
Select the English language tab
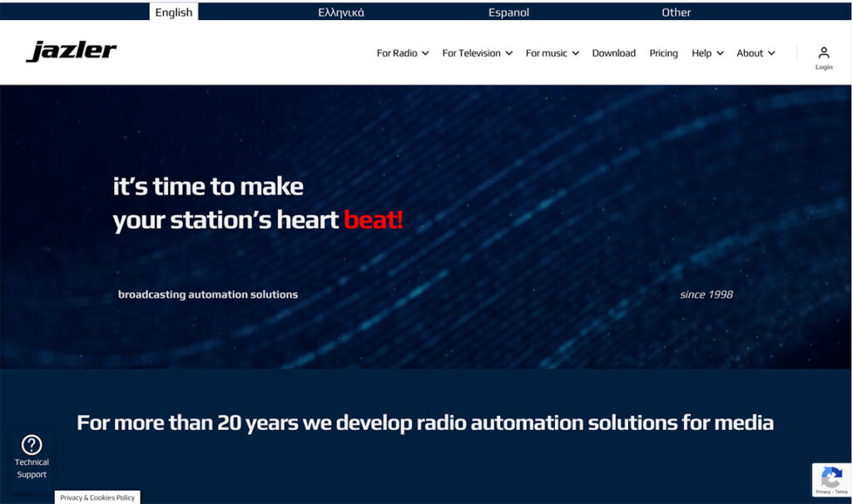click(174, 12)
